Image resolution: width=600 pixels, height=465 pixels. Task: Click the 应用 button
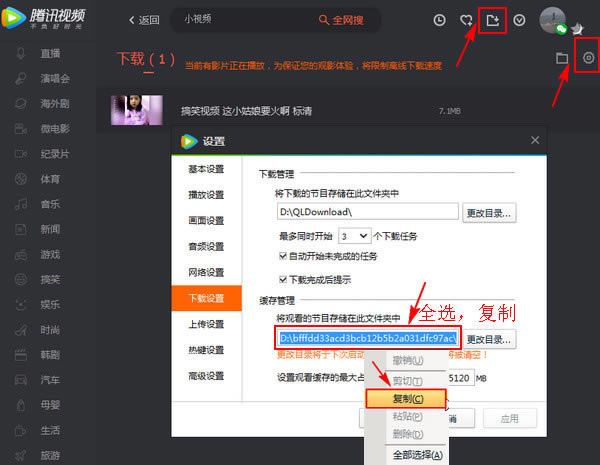(510, 419)
